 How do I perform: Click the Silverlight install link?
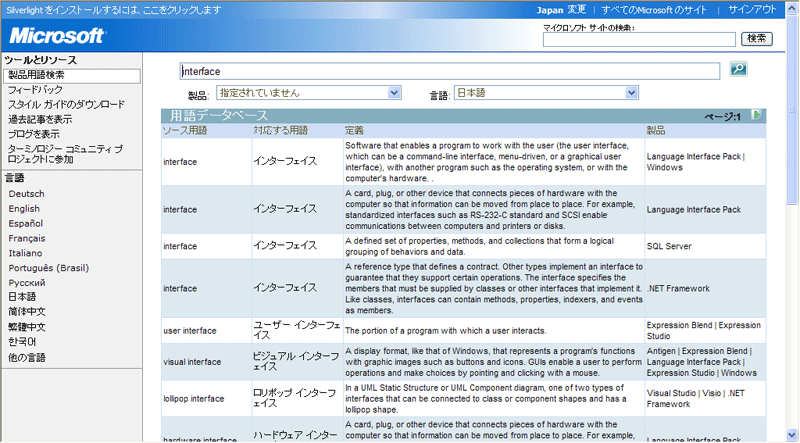click(x=114, y=10)
